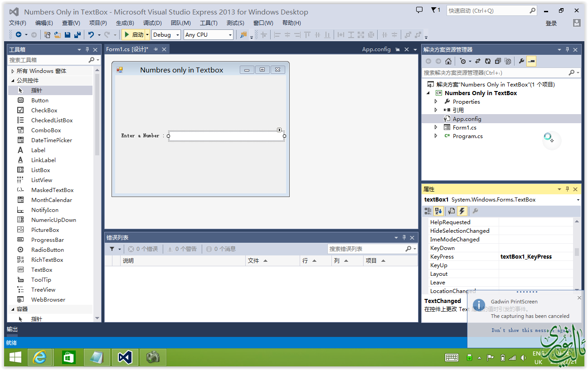
Task: Click the Events lightning bolt icon
Action: [x=462, y=211]
